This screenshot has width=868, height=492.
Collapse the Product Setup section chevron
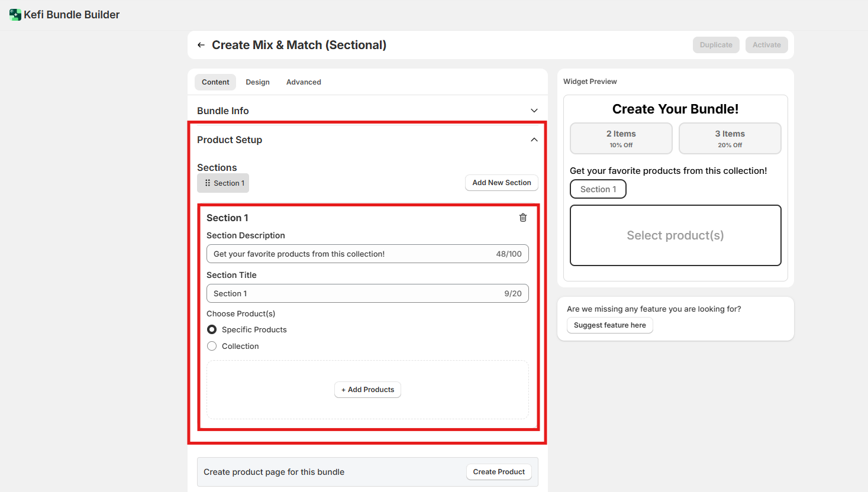point(534,140)
